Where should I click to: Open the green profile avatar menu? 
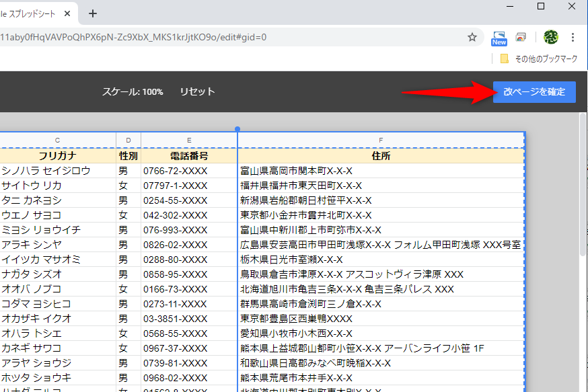pos(550,36)
